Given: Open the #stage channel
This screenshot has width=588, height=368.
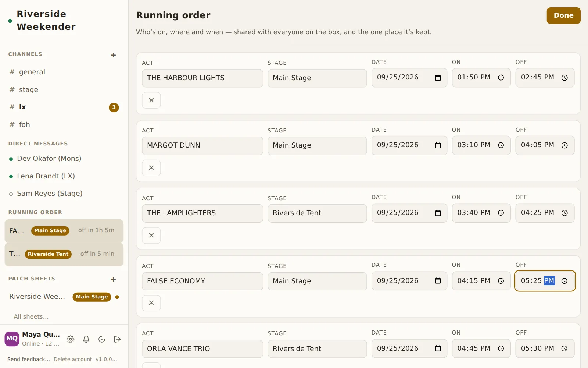Looking at the screenshot, I should pos(64,90).
